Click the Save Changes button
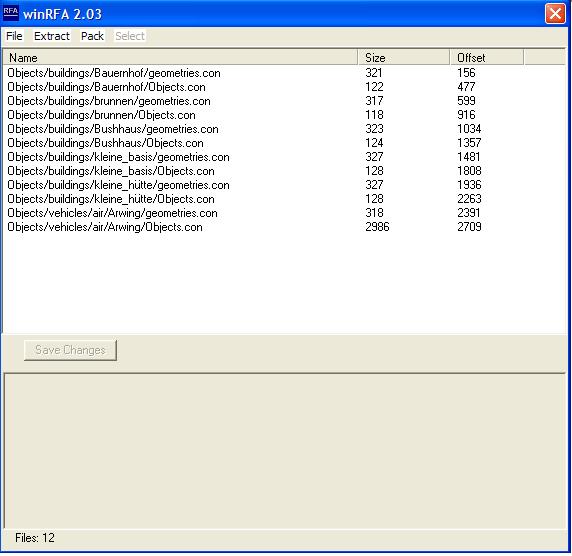This screenshot has height=556, width=572. tap(70, 350)
